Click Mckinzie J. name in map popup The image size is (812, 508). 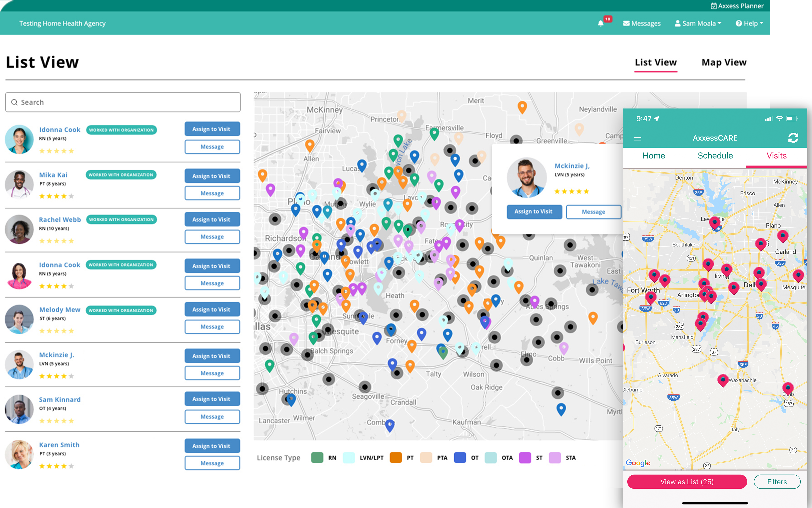pyautogui.click(x=572, y=166)
